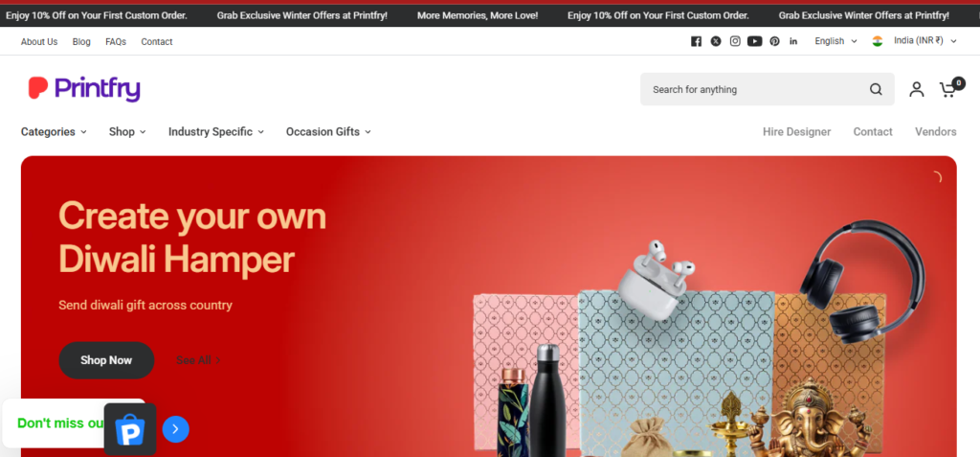
Task: Open the Hire Designer link
Action: tap(797, 131)
